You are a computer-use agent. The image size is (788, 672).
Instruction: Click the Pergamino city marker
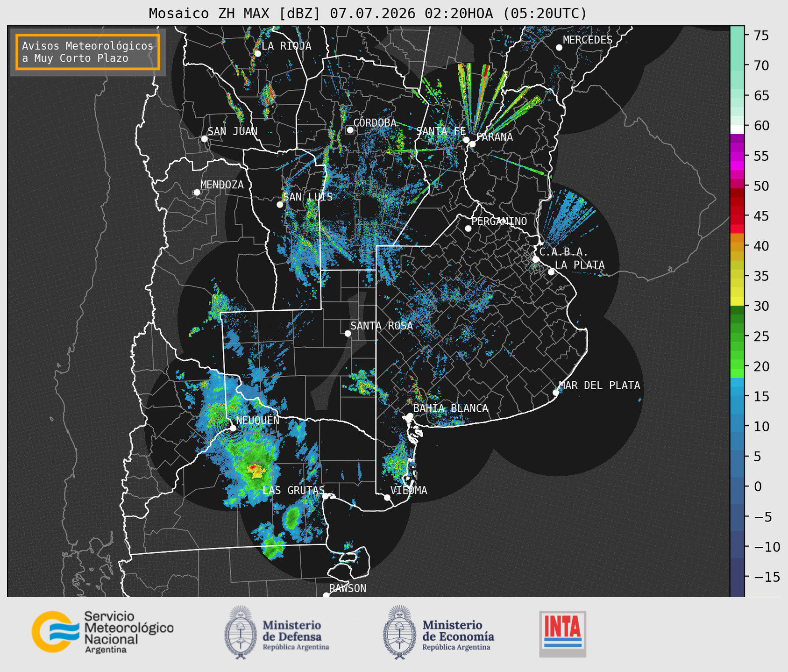(x=468, y=229)
